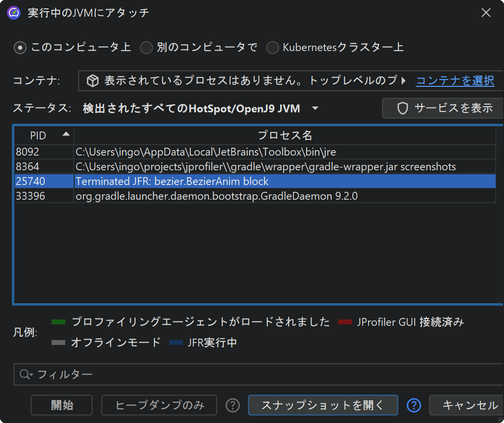Click the サービスを表示 button

coord(443,108)
